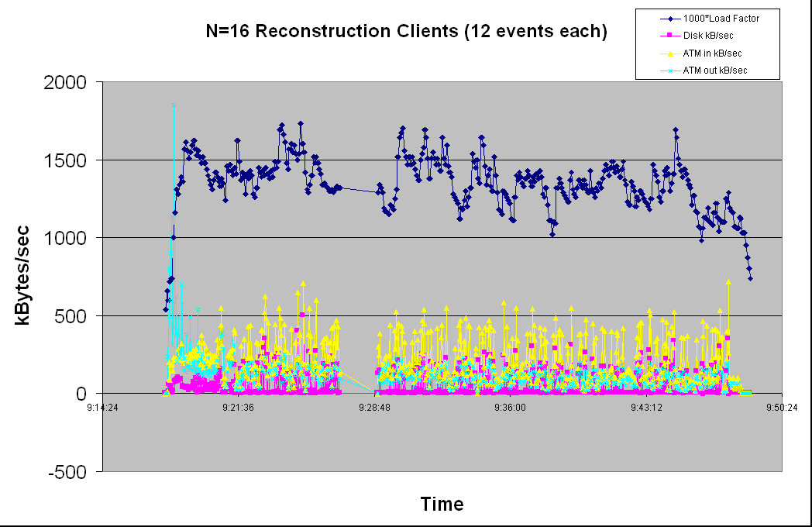
Task: Click the Time axis title label
Action: [x=442, y=504]
